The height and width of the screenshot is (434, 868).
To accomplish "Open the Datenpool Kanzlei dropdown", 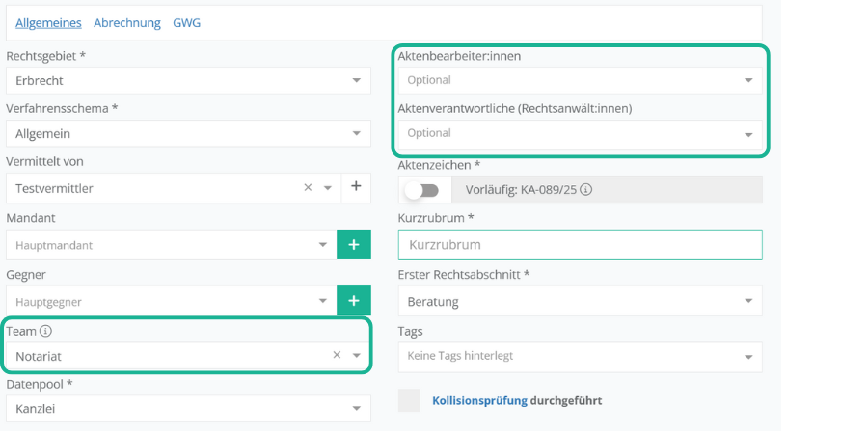I will tap(357, 408).
